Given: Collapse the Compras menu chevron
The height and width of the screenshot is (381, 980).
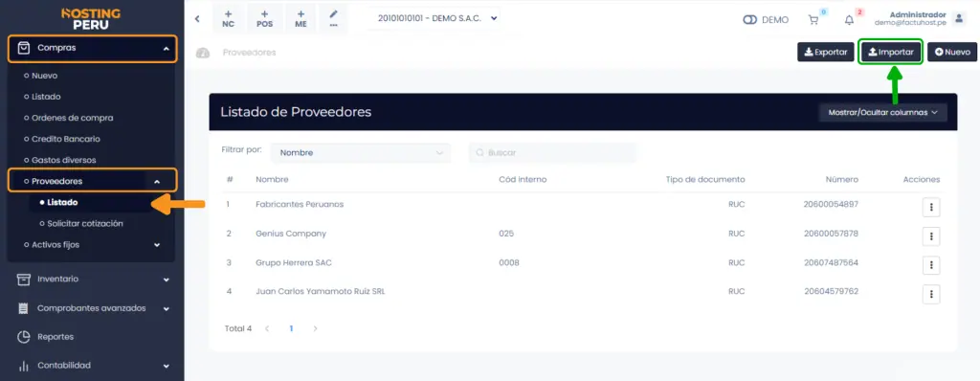Looking at the screenshot, I should [x=166, y=48].
